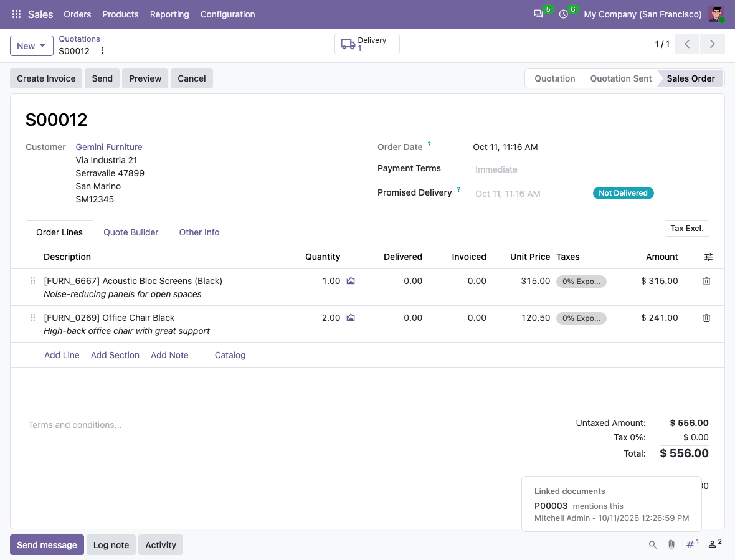735x560 pixels.
Task: Click the Not Delivered status badge
Action: tap(623, 193)
